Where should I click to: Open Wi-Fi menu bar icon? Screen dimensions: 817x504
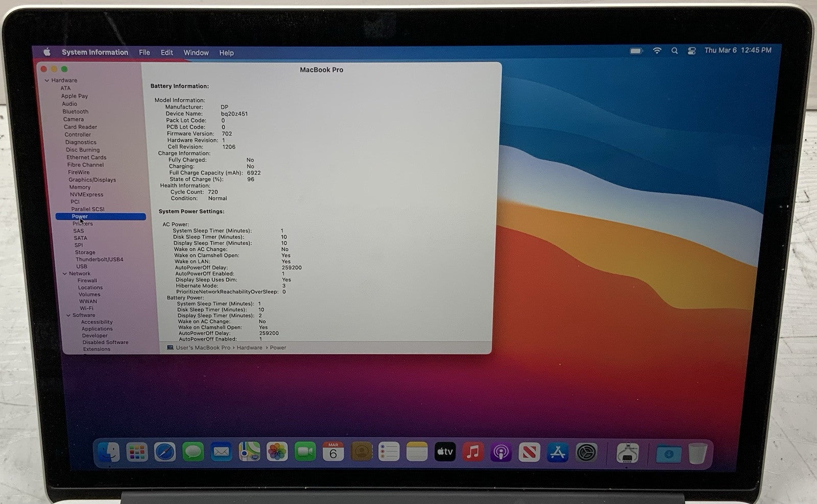pos(657,51)
